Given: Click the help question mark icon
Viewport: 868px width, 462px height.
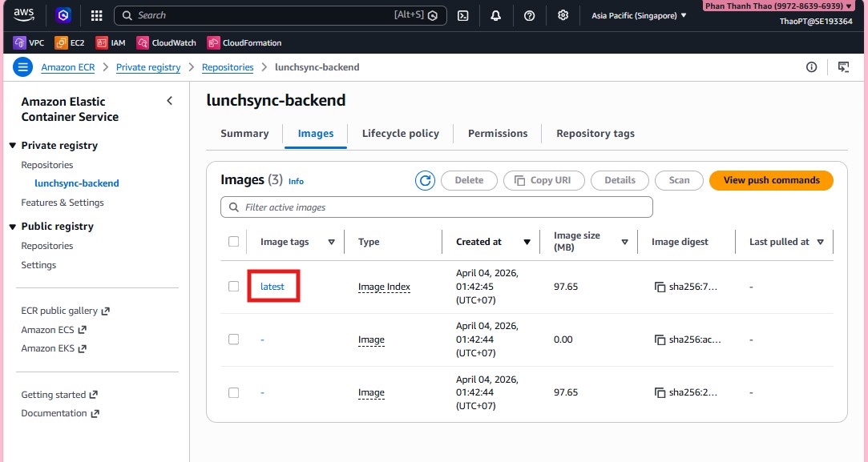Looking at the screenshot, I should coord(529,15).
